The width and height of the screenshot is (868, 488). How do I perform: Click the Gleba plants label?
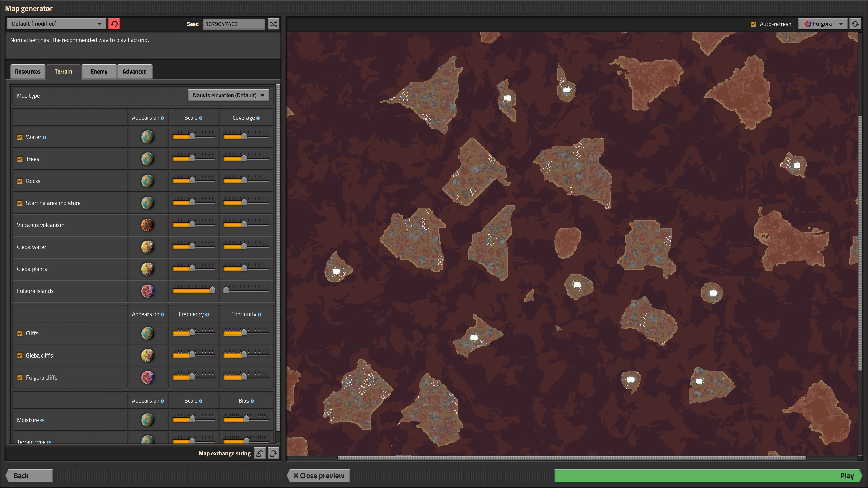[x=32, y=269]
